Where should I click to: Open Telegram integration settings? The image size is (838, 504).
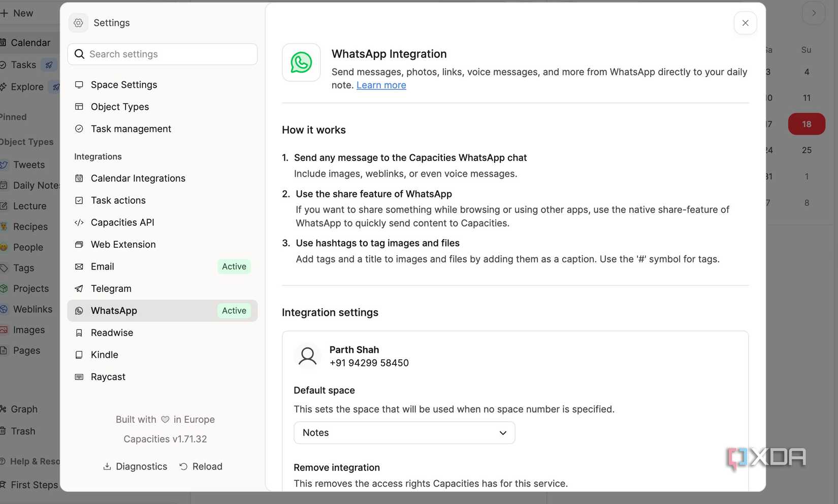pyautogui.click(x=163, y=289)
